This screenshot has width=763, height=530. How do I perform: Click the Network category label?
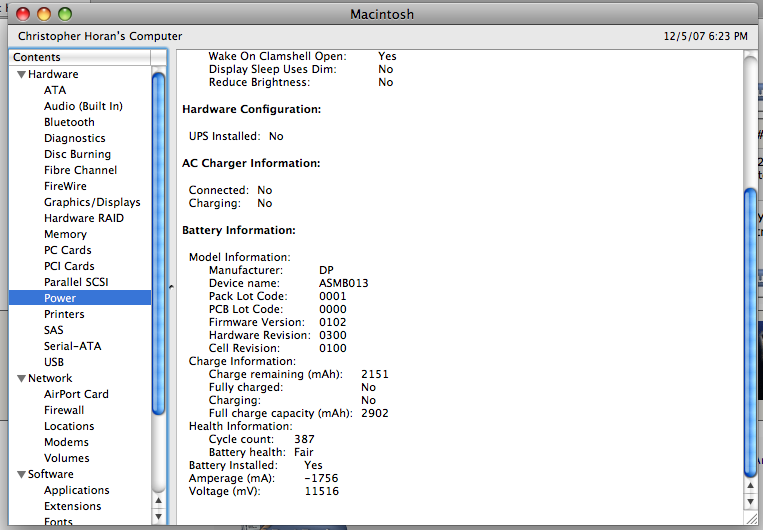tap(50, 378)
